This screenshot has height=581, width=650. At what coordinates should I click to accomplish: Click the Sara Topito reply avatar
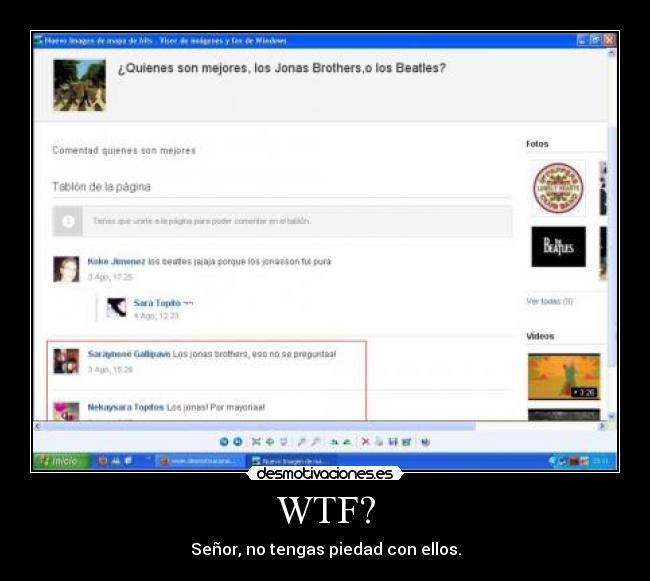(116, 307)
